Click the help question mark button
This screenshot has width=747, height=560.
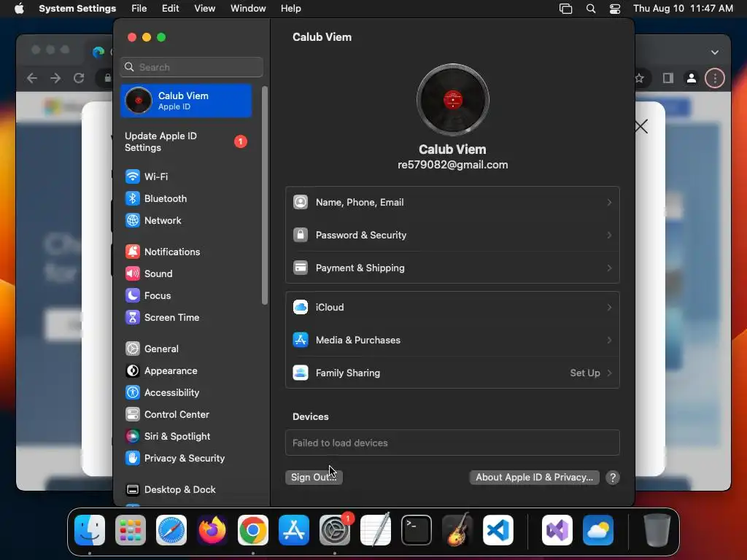(613, 478)
